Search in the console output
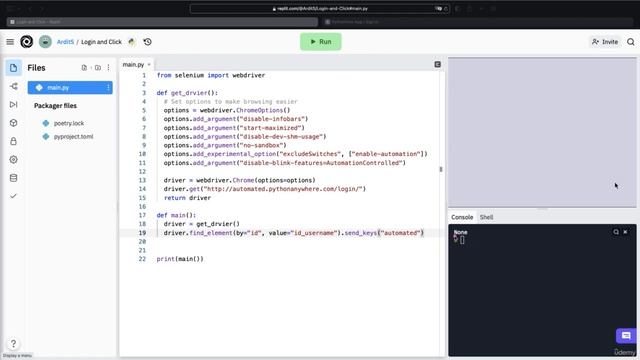The width and height of the screenshot is (640, 360). click(x=616, y=232)
